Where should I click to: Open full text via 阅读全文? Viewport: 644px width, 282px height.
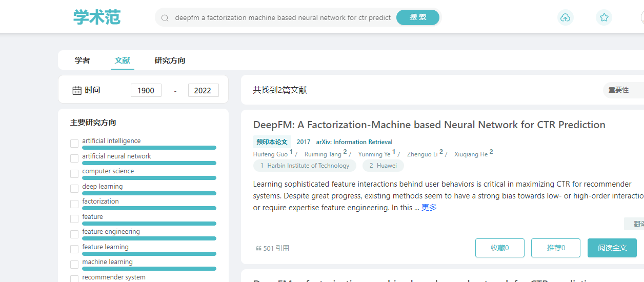pyautogui.click(x=612, y=248)
